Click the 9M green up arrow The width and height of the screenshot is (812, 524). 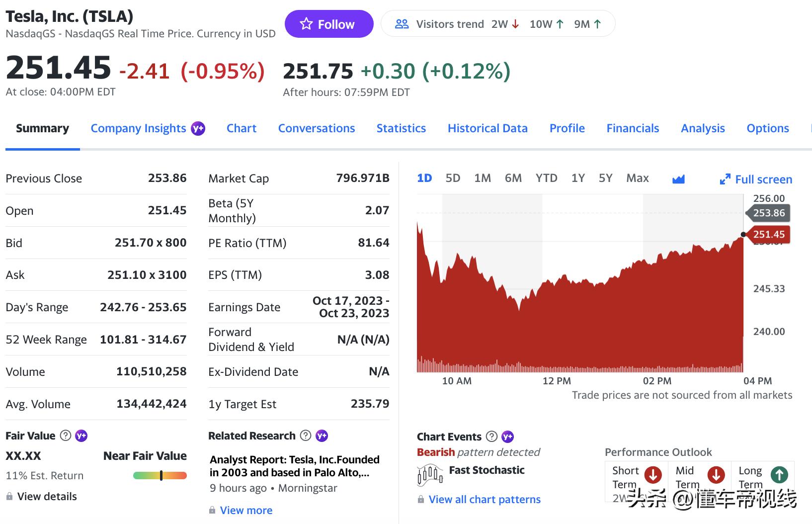click(597, 24)
